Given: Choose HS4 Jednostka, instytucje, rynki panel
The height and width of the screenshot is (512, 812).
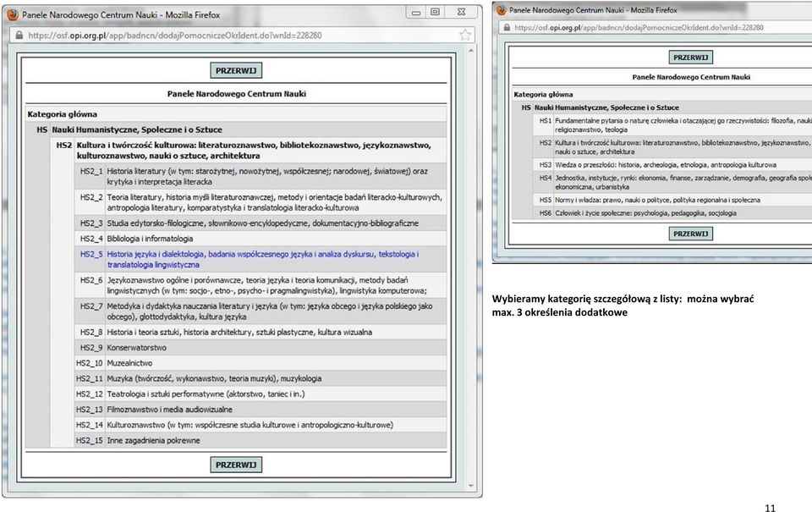Looking at the screenshot, I should coord(672,183).
